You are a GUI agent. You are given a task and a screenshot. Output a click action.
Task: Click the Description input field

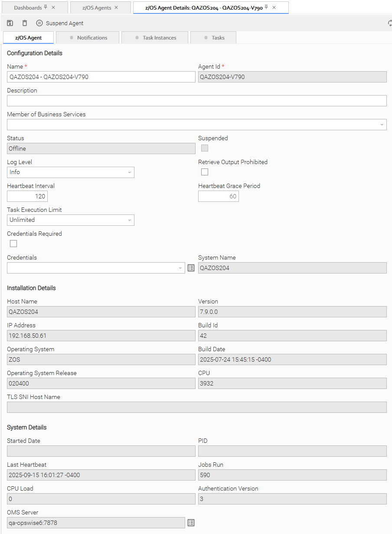[196, 101]
